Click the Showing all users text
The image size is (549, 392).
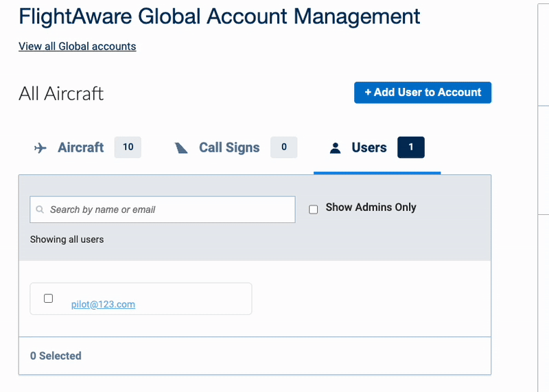click(67, 240)
